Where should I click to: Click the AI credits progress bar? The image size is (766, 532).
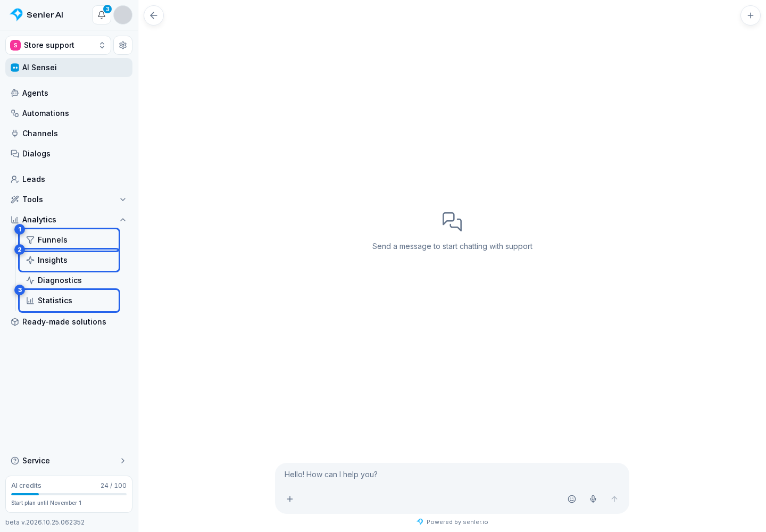pyautogui.click(x=69, y=494)
